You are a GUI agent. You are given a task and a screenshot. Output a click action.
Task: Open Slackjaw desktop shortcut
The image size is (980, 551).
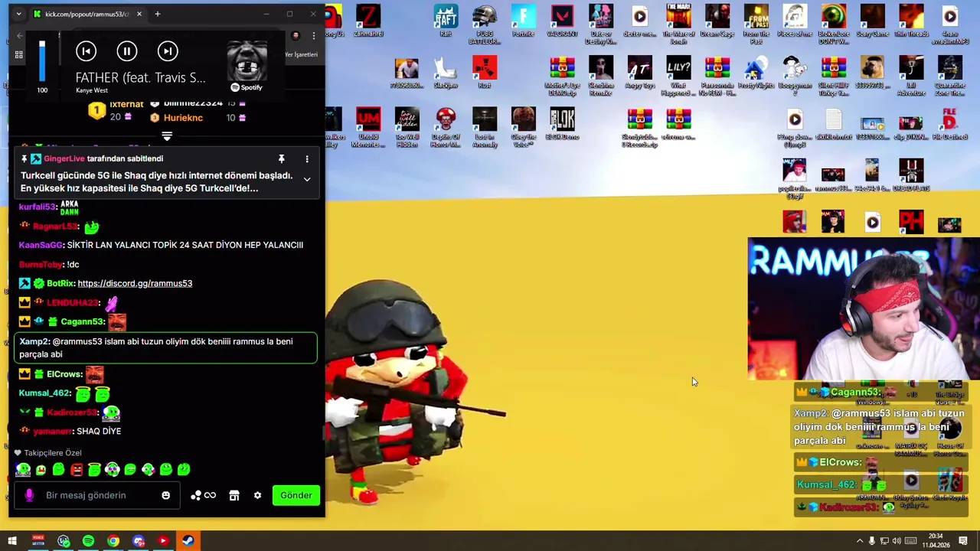point(446,72)
